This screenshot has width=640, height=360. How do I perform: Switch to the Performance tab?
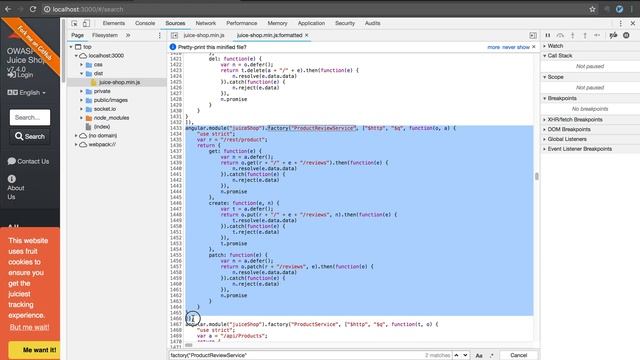click(242, 23)
